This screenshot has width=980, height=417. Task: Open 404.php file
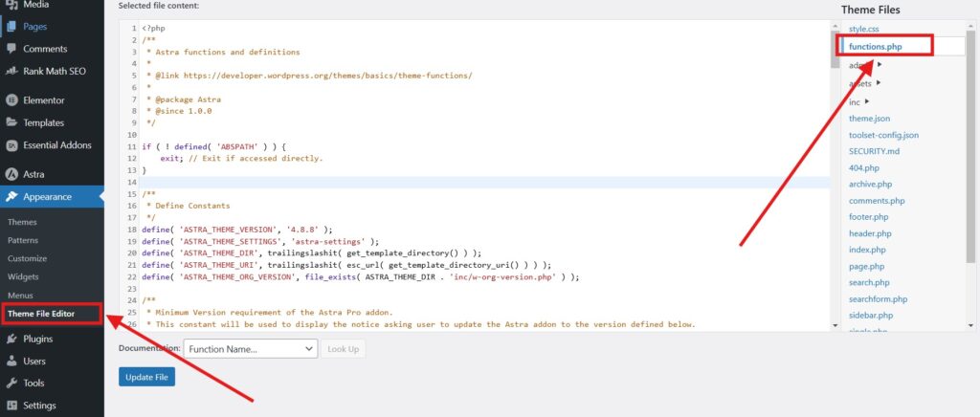864,168
